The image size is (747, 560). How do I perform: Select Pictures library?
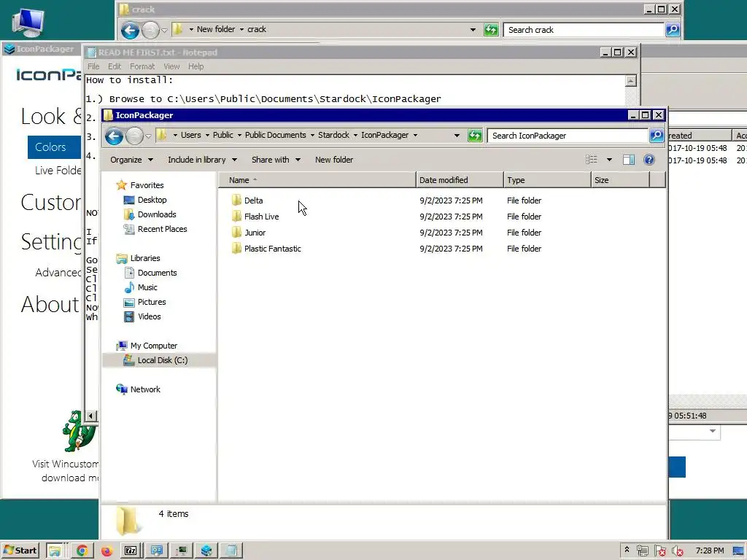coord(152,302)
